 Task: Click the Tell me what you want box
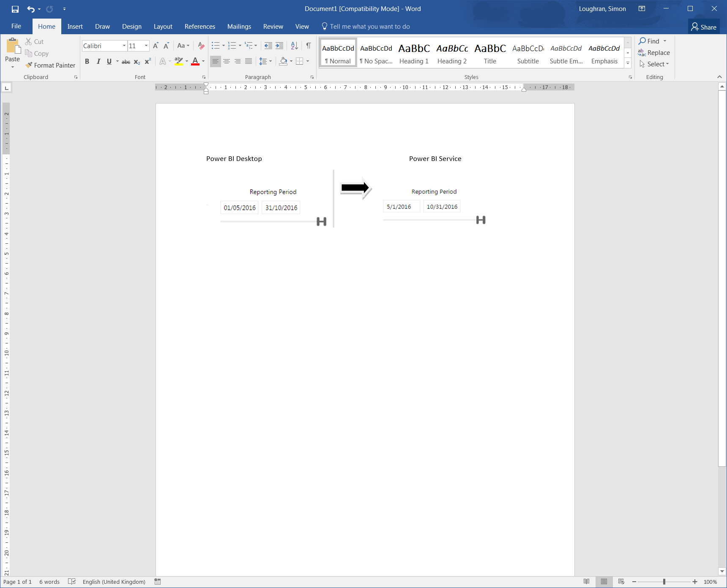coord(366,27)
